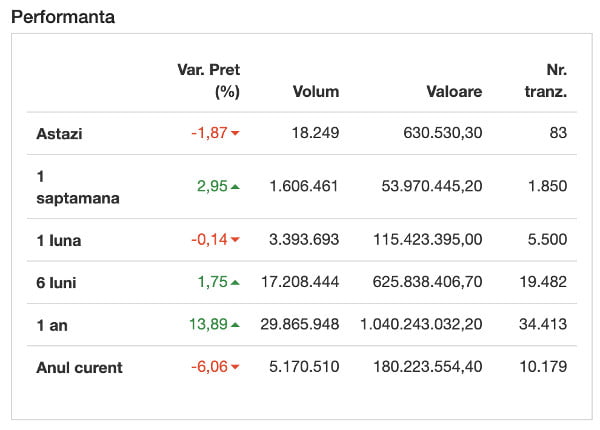Select the 1 saptamana row label

pos(77,186)
